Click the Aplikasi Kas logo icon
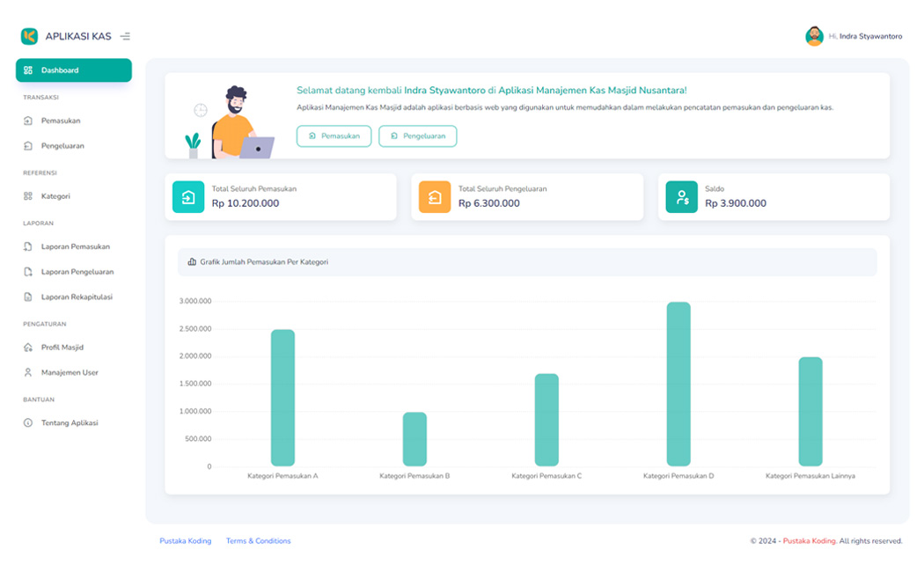924x572 pixels. coord(30,36)
